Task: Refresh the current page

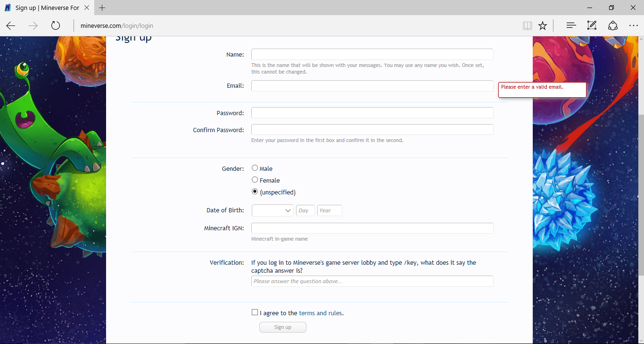Action: pos(56,26)
